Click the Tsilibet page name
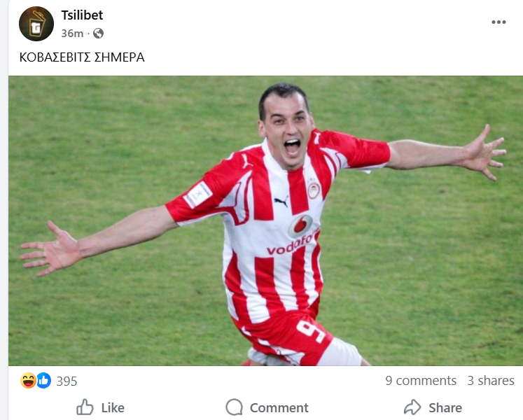This screenshot has width=523, height=420. click(82, 15)
